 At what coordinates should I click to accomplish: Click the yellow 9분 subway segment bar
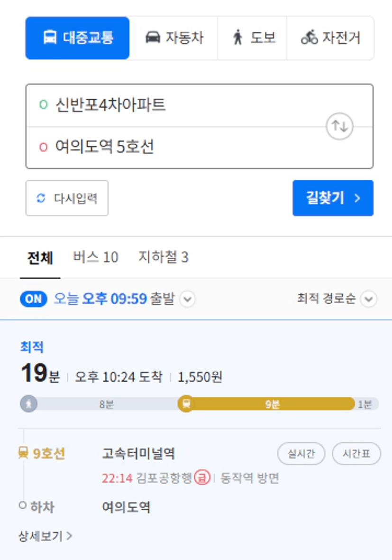coord(273,404)
